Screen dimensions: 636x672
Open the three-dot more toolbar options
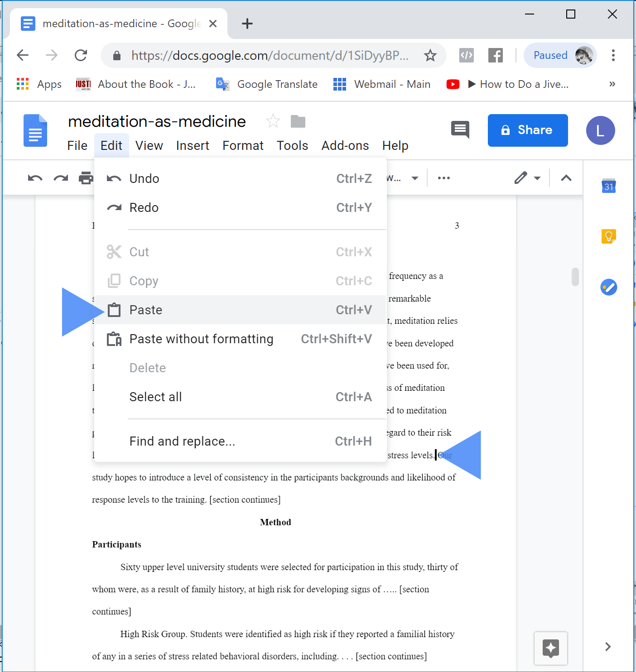[443, 178]
